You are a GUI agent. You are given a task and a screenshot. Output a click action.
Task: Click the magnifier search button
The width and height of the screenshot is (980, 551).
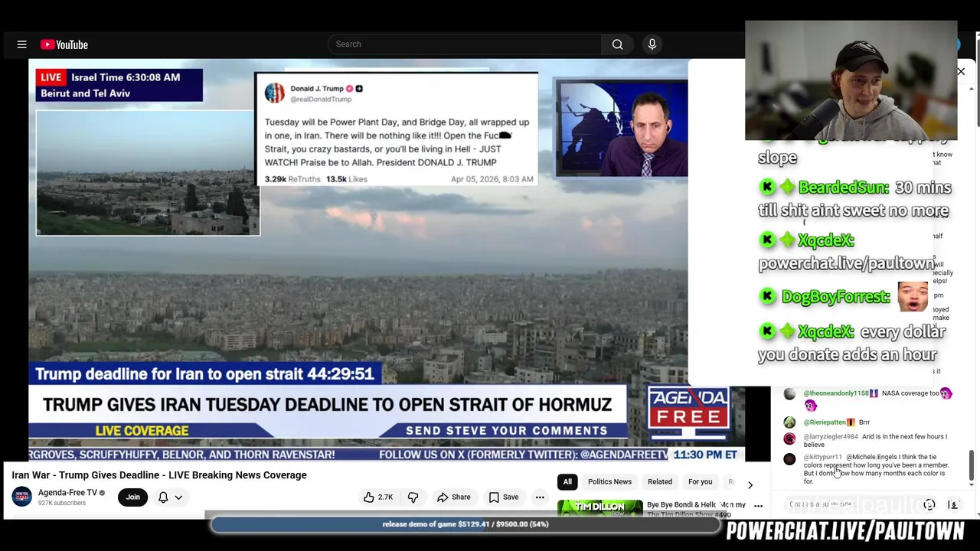[x=617, y=44]
